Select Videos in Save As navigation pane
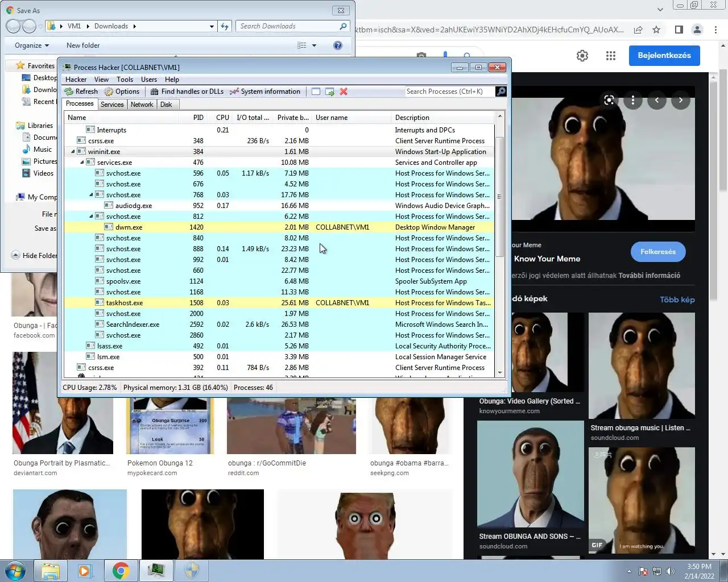Image resolution: width=728 pixels, height=582 pixels. point(43,173)
